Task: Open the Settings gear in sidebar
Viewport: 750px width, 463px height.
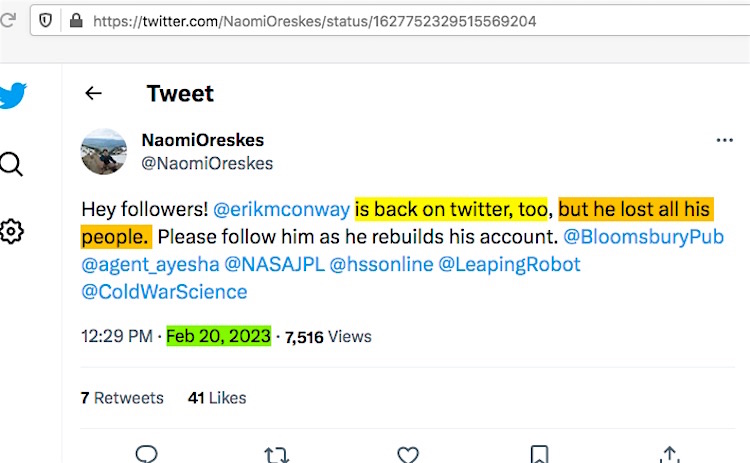Action: pos(11,232)
